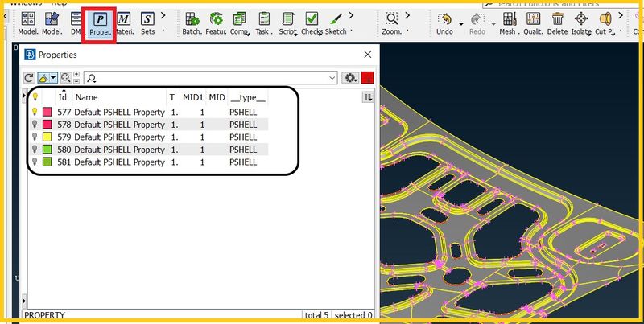Click the Properties (P) toolbar icon

click(x=99, y=23)
